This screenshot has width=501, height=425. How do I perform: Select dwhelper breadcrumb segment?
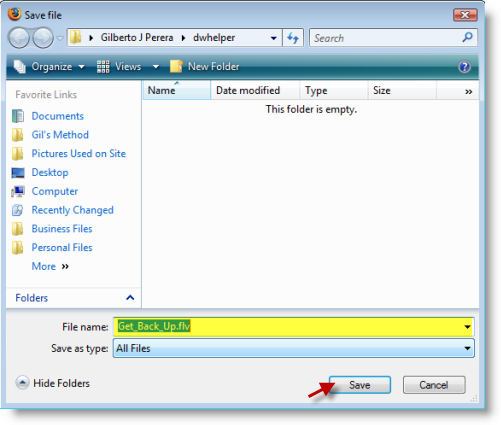214,38
